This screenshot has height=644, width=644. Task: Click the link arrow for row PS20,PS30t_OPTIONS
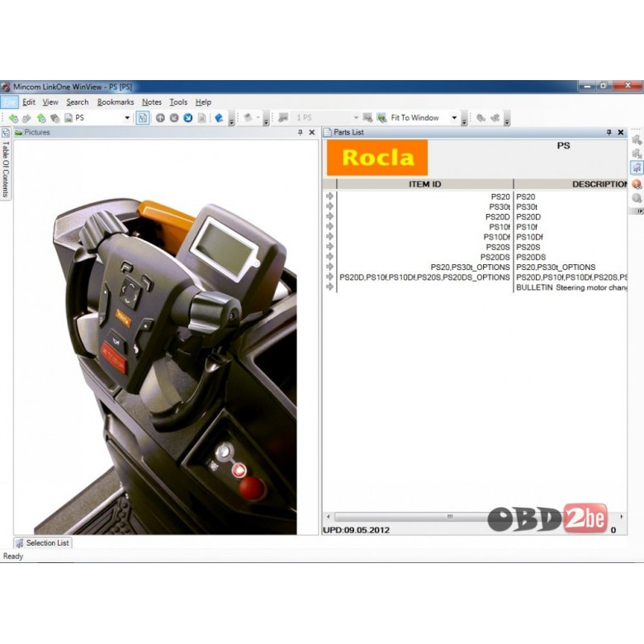(x=329, y=267)
